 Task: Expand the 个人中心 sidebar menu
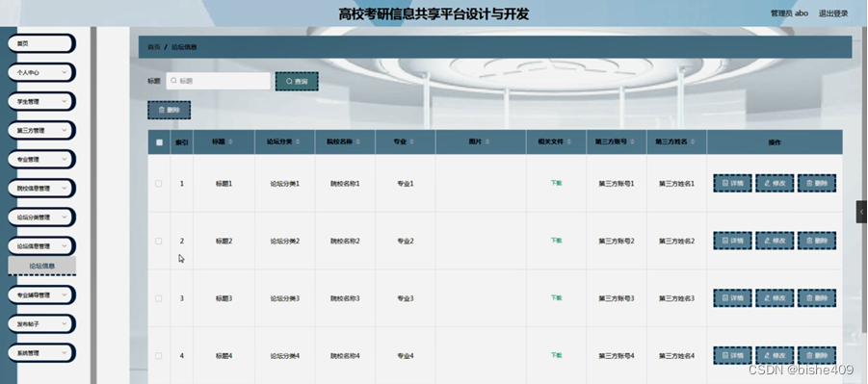pos(41,72)
